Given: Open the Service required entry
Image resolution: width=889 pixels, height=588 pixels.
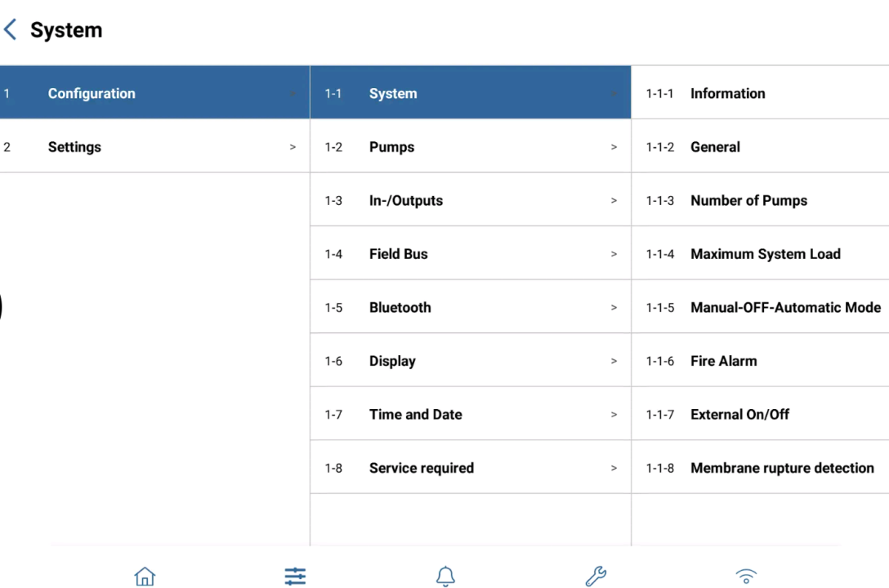Looking at the screenshot, I should pyautogui.click(x=471, y=467).
